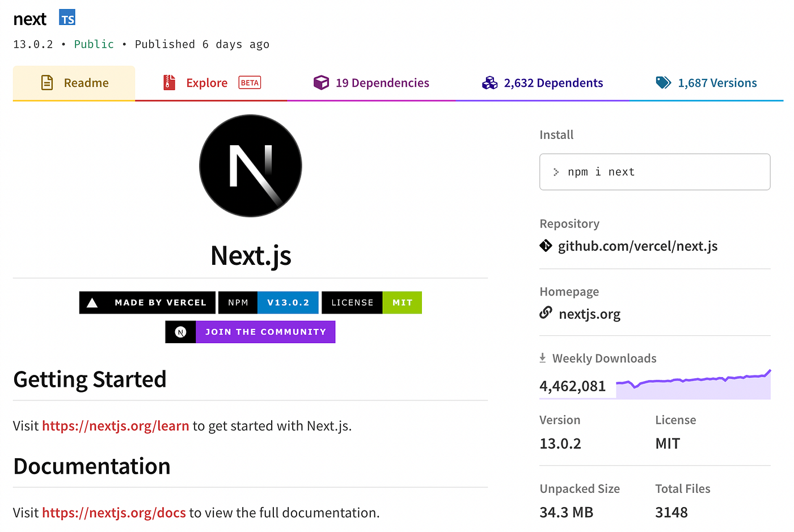Open the Readme tab
This screenshot has width=794, height=532.
74,83
